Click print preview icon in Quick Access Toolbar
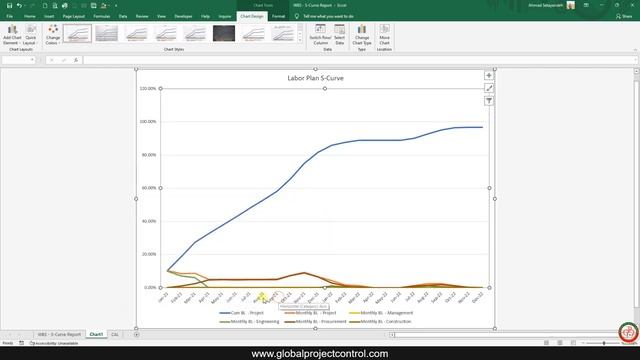The image size is (640, 360). pos(55,6)
